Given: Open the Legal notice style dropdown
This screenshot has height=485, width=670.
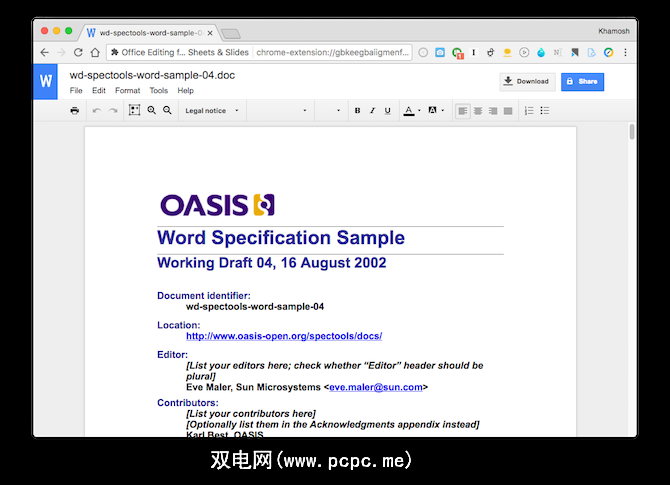Looking at the screenshot, I should click(x=212, y=111).
